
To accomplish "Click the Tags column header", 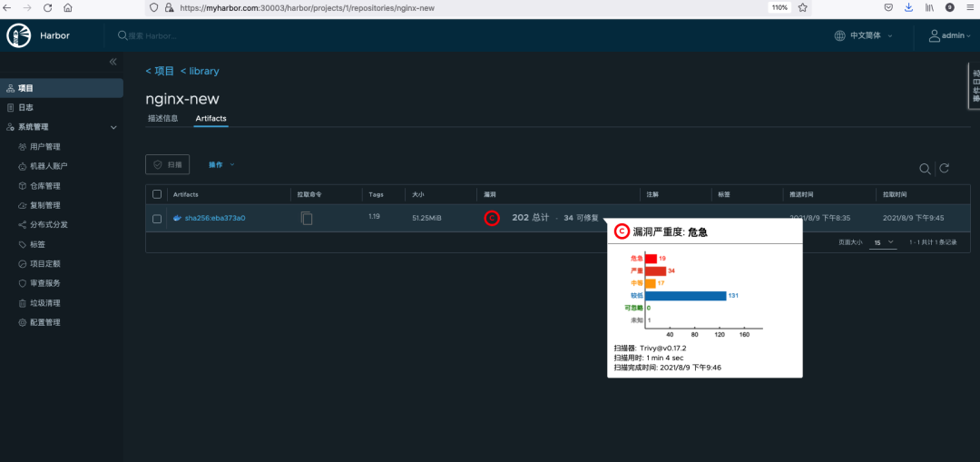I will pos(376,194).
